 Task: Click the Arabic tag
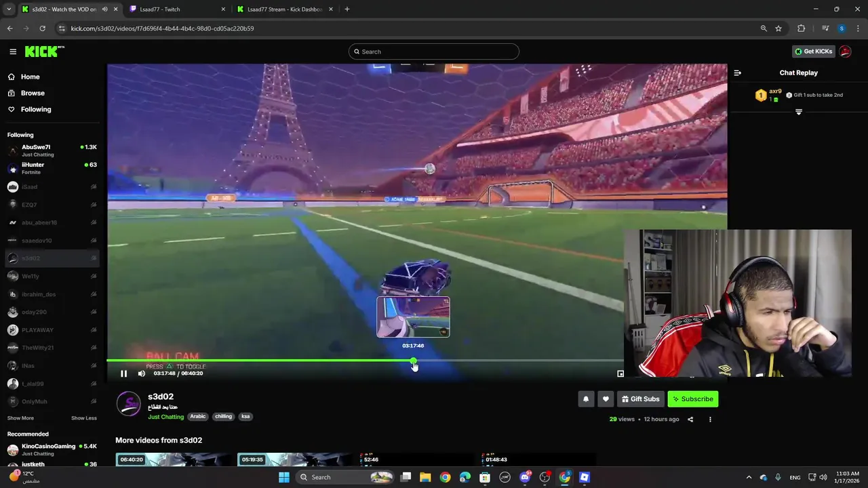(198, 417)
